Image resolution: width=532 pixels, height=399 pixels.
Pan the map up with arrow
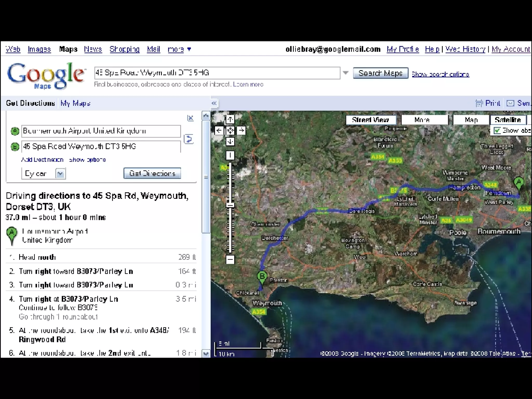pyautogui.click(x=230, y=120)
